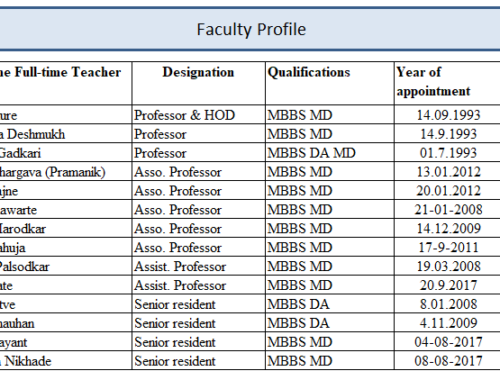Click MBBS DA in 4.11.2009 row
The height and width of the screenshot is (380, 500).
[x=298, y=323]
